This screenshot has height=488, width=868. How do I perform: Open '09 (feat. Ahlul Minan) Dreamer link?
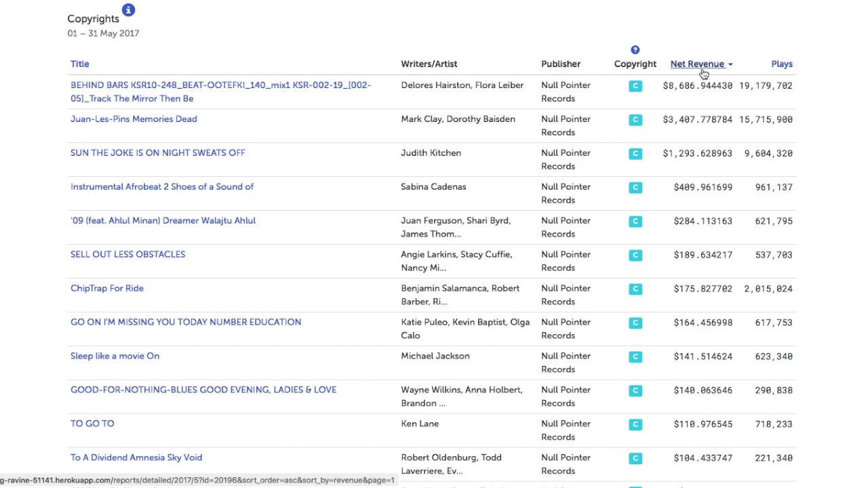click(163, 220)
